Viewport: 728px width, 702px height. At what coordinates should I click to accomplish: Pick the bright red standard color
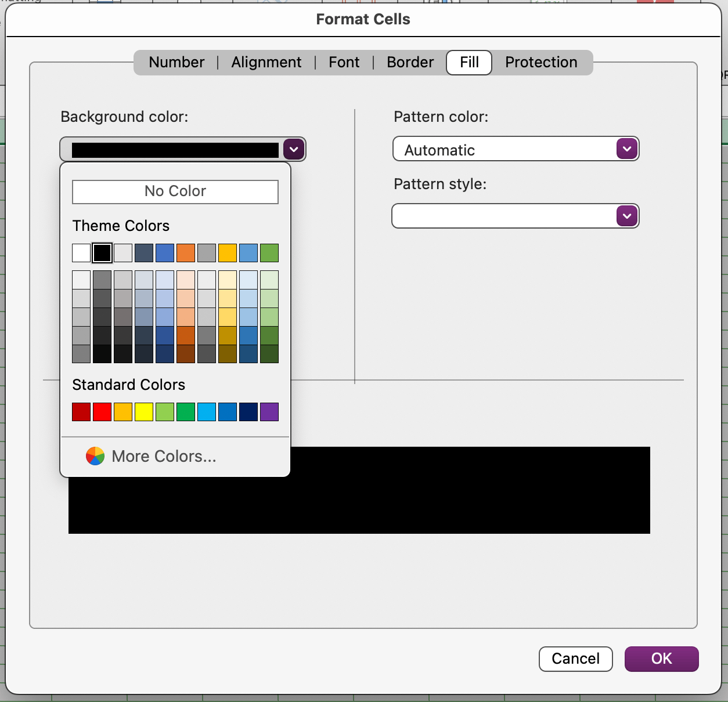102,412
